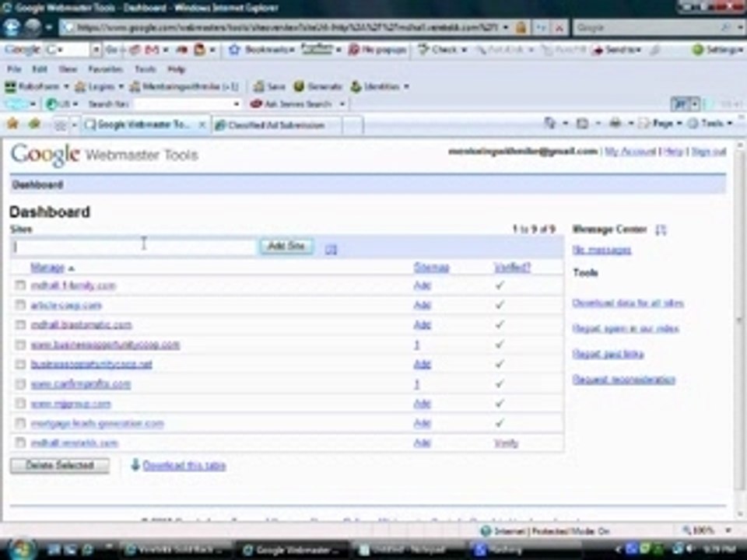Tick the checkbox for the sixth site row
Screen dimensions: 747x560
click(20, 383)
